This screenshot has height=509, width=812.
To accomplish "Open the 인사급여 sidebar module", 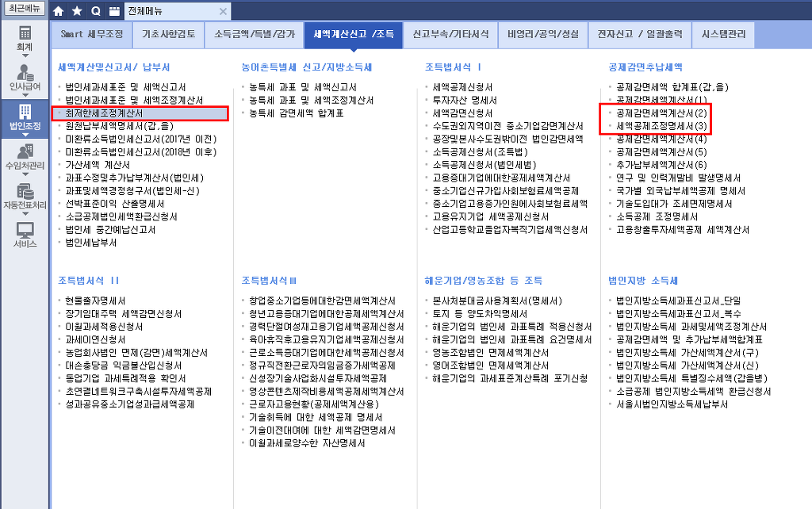I will pyautogui.click(x=25, y=78).
